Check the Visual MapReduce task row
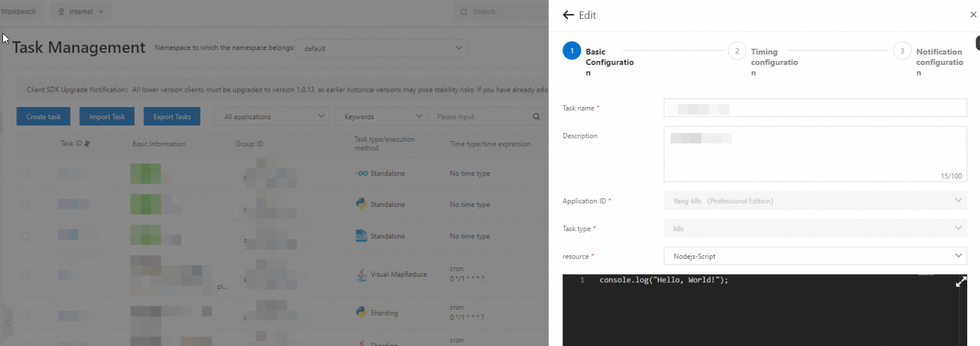This screenshot has height=346, width=980. pyautogui.click(x=25, y=275)
